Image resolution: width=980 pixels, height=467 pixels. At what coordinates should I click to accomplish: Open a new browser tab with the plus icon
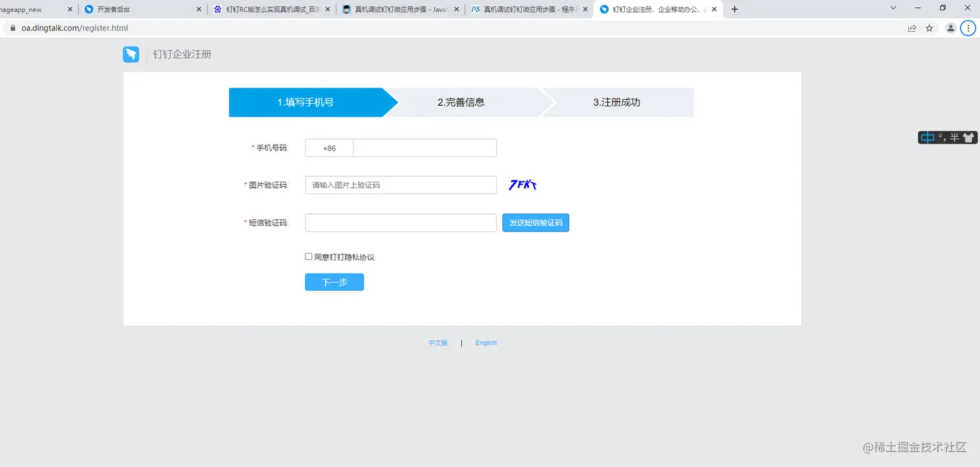pyautogui.click(x=734, y=9)
